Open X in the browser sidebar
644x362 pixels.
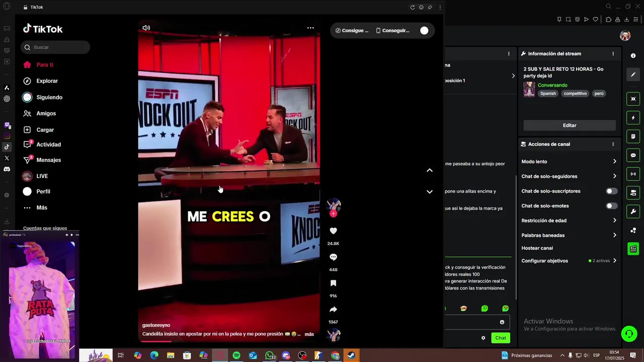(x=7, y=158)
